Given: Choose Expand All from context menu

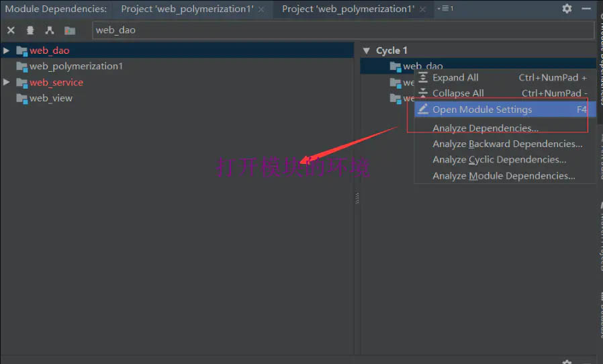Looking at the screenshot, I should (x=505, y=77).
